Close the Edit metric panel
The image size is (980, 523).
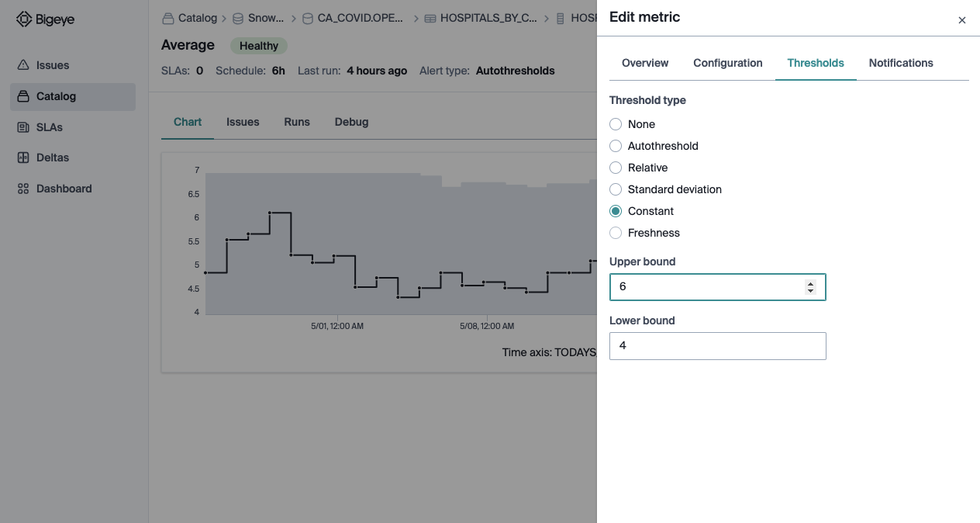pyautogui.click(x=962, y=20)
